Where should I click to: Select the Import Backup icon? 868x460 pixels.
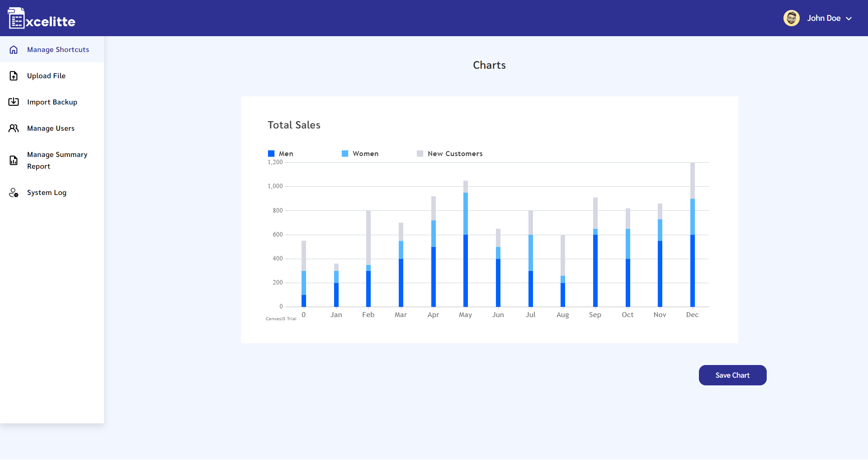(13, 102)
